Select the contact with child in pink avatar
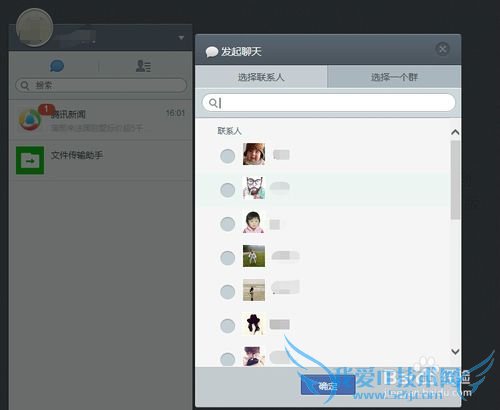500x410 pixels. (x=228, y=224)
